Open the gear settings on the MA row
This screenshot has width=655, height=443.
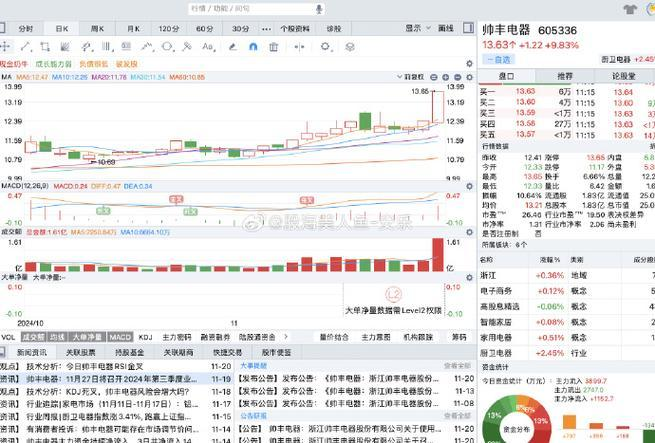point(470,77)
